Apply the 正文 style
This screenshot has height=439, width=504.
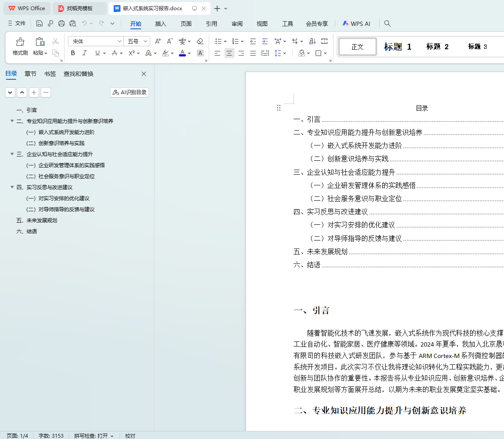click(x=358, y=47)
